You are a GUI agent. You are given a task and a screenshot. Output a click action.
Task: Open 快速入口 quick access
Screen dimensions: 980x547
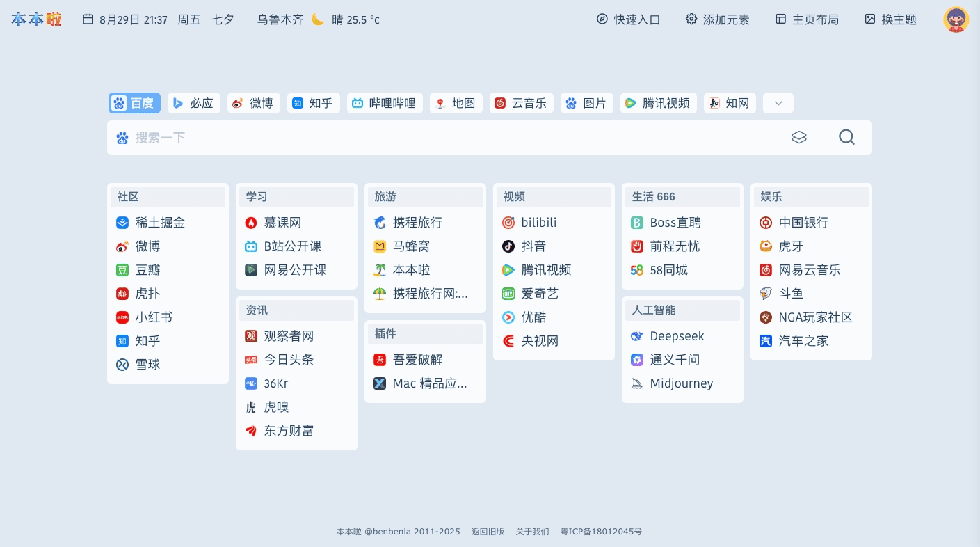coord(628,19)
